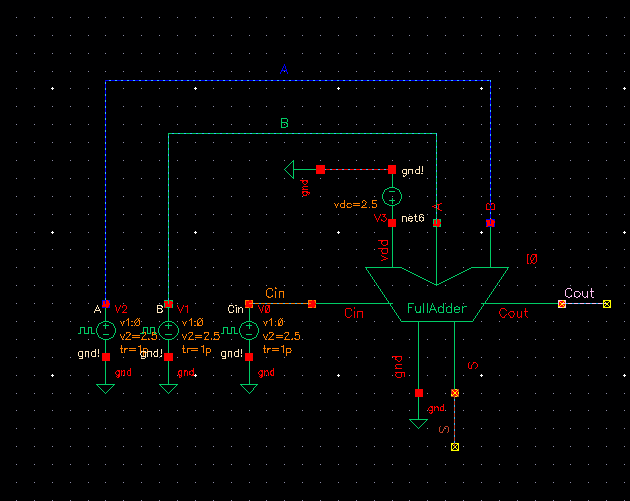Select the vertical gnd pin label below FullAdder
630x501 pixels.
[x=398, y=367]
